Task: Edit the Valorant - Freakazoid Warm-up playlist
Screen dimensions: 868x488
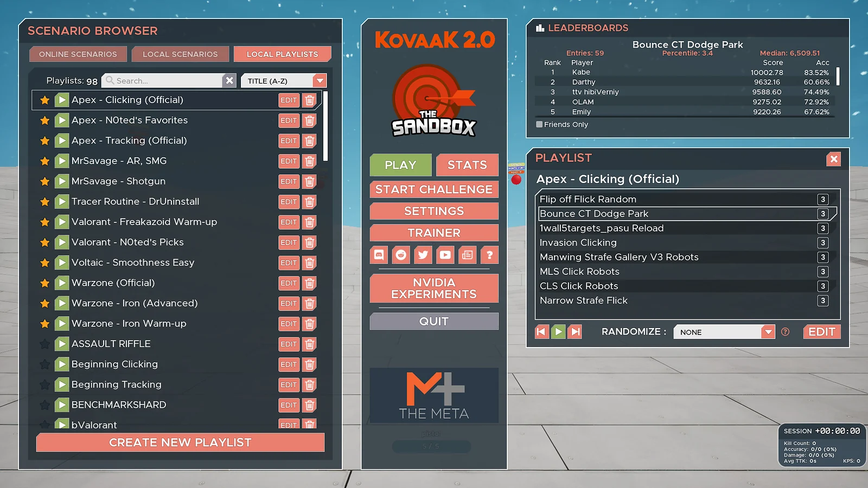Action: pos(289,222)
